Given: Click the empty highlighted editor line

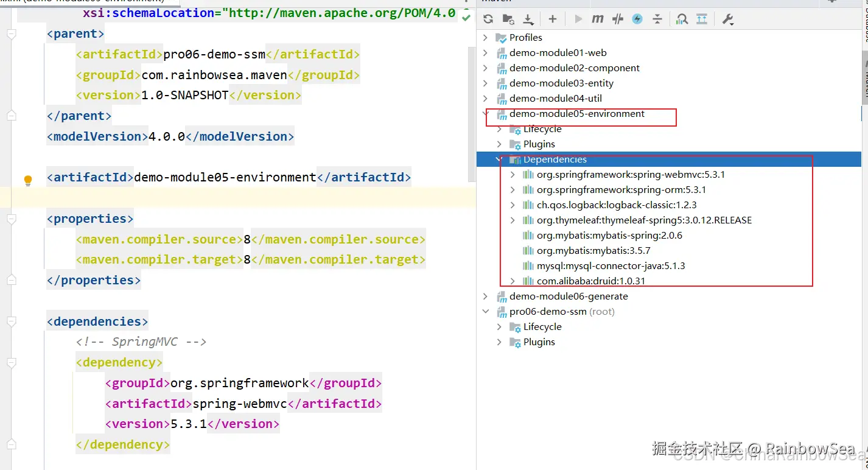Looking at the screenshot, I should 238,198.
